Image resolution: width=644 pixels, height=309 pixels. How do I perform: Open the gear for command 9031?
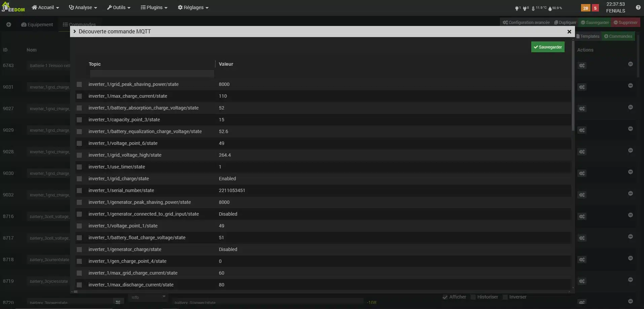pos(582,87)
